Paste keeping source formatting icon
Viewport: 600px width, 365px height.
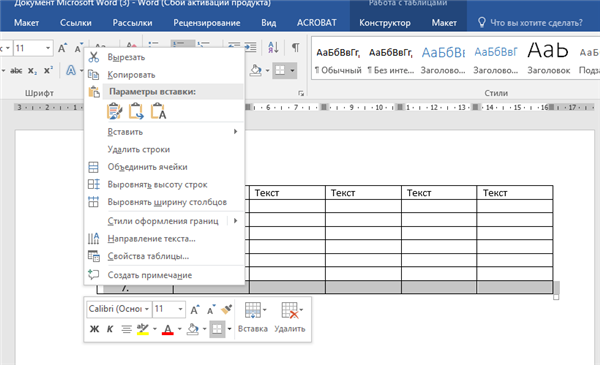[114, 111]
